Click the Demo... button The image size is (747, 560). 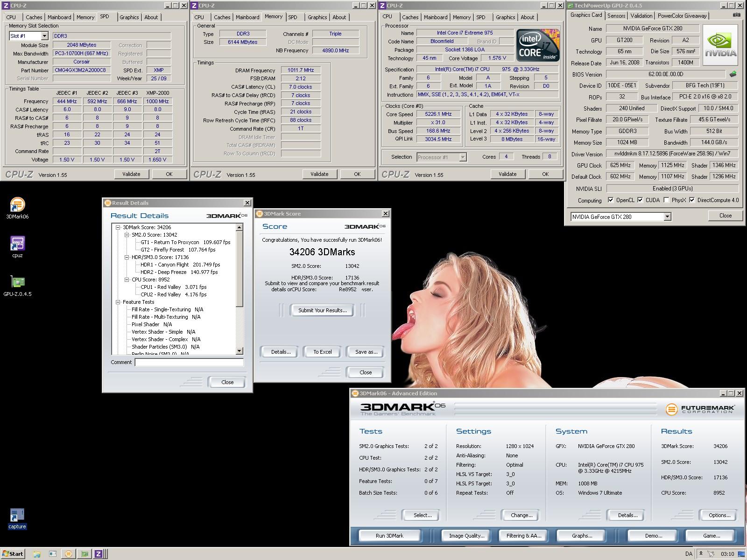[x=653, y=536]
